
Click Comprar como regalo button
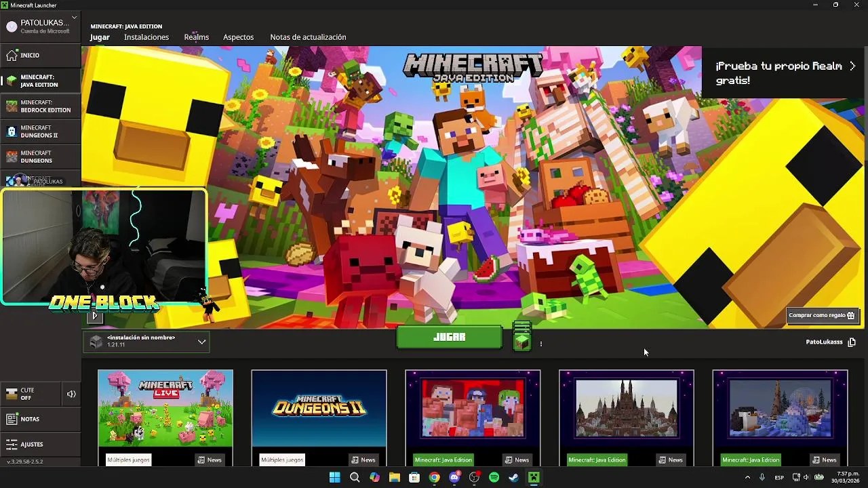tap(822, 315)
